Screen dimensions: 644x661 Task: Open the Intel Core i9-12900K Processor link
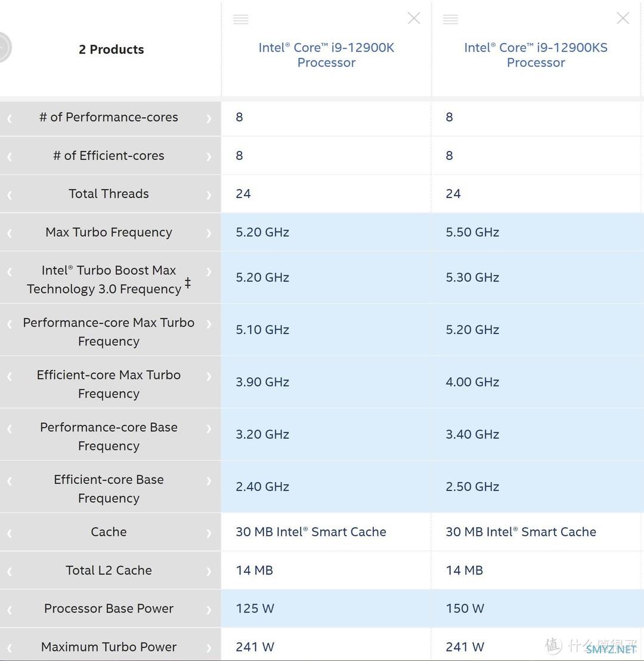click(x=326, y=55)
